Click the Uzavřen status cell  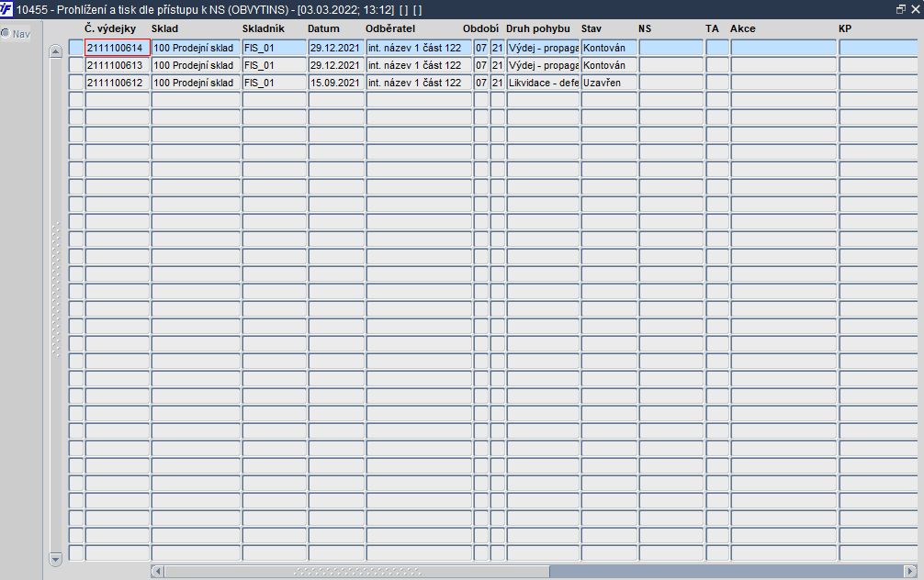click(x=609, y=83)
